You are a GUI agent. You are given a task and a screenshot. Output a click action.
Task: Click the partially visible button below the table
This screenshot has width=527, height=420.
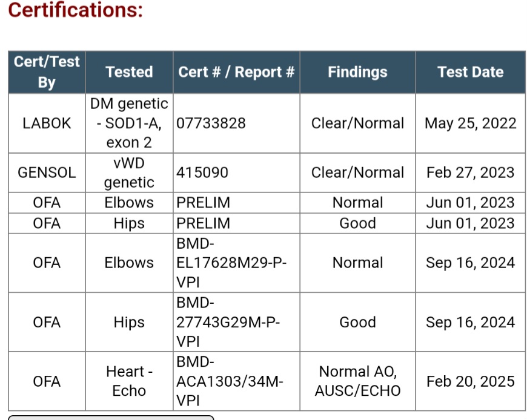point(111,418)
